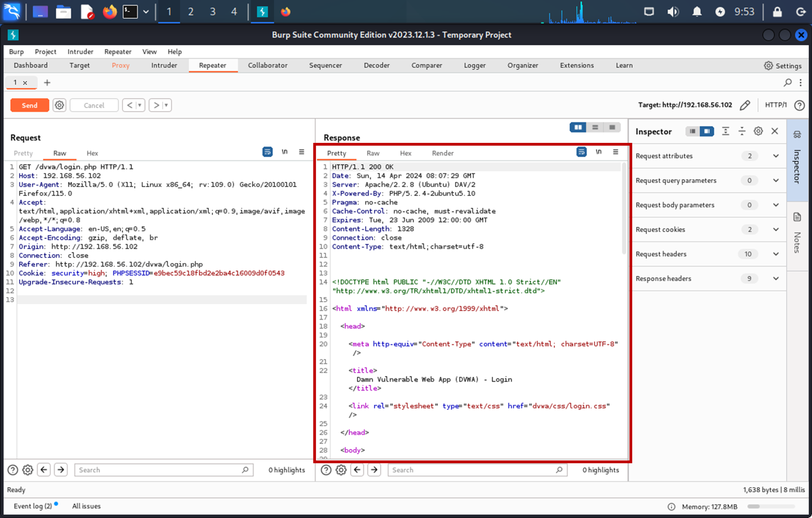Click the volume icon in the system tray
This screenshot has width=812, height=518.
(x=673, y=11)
